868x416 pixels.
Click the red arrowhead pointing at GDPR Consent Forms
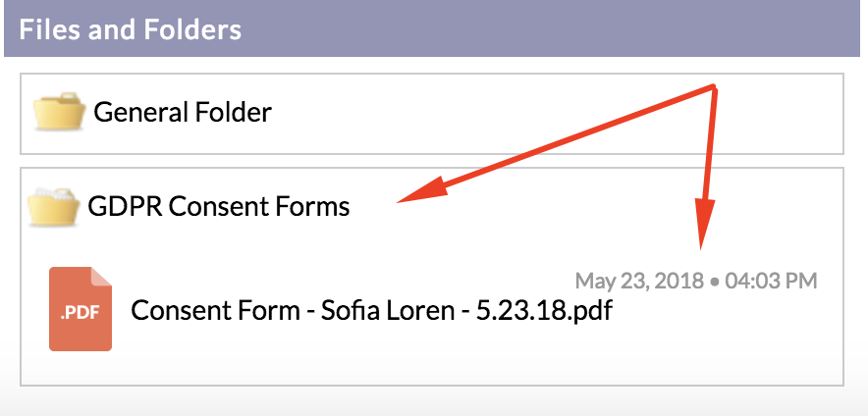[x=423, y=190]
